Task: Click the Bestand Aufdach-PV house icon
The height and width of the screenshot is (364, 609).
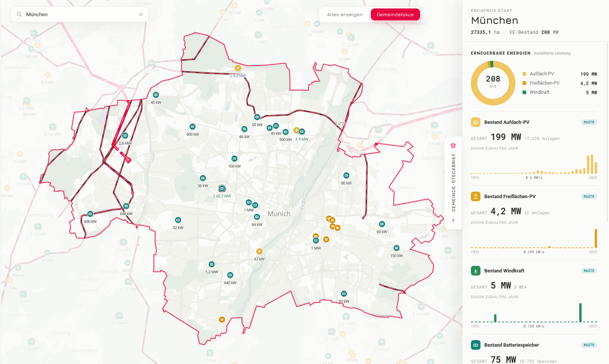Action: coord(476,122)
